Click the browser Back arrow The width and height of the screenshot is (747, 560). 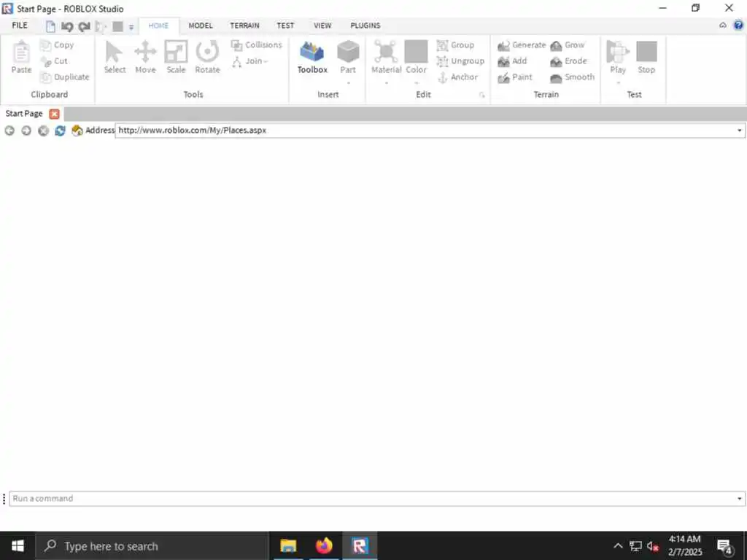(x=9, y=131)
